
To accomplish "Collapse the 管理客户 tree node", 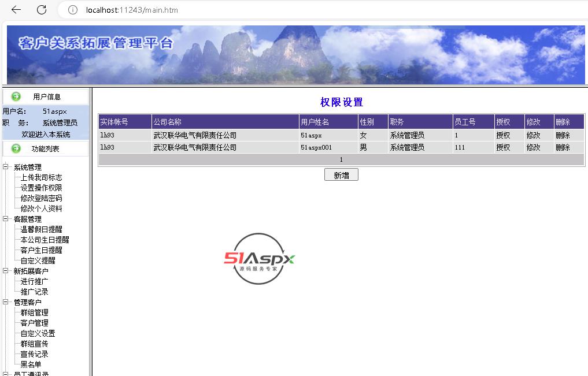I will point(6,302).
